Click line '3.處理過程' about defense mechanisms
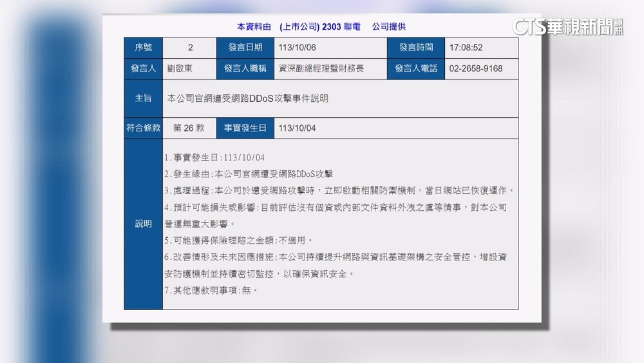Screen dimensions: 644x363 pyautogui.click(x=339, y=191)
